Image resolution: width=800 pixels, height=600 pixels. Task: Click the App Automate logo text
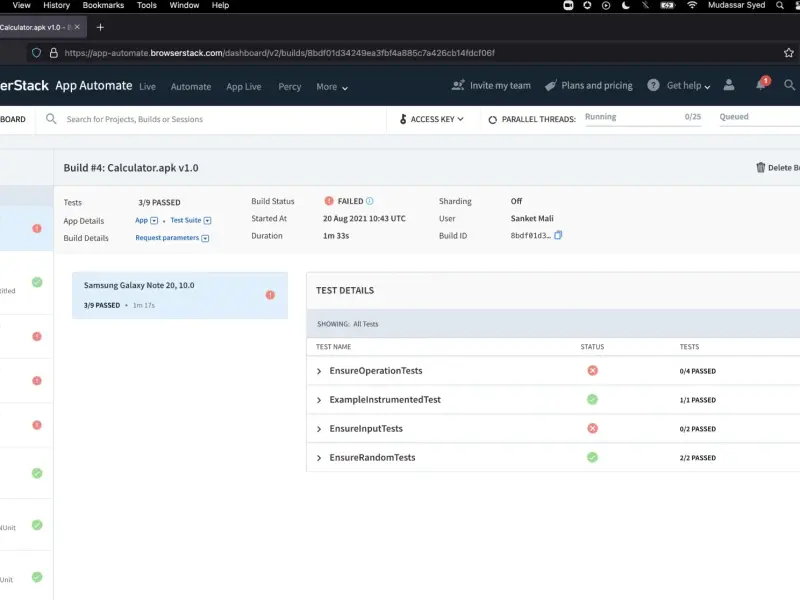pyautogui.click(x=94, y=85)
